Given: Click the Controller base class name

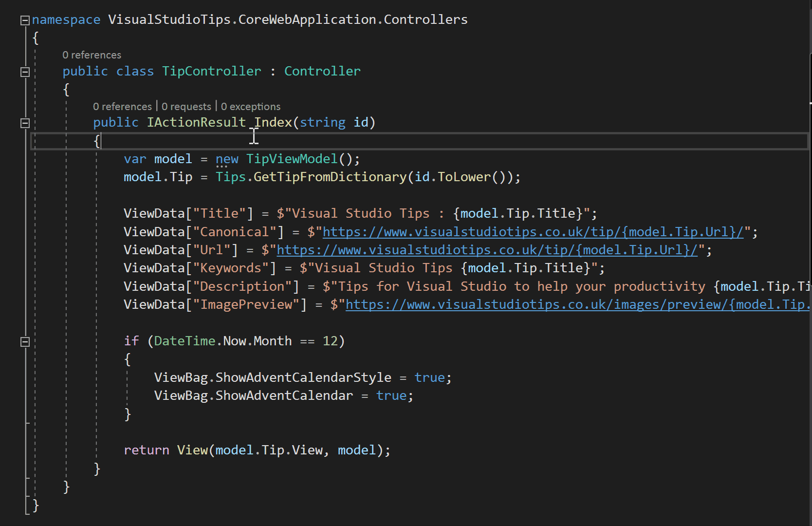Looking at the screenshot, I should 322,71.
